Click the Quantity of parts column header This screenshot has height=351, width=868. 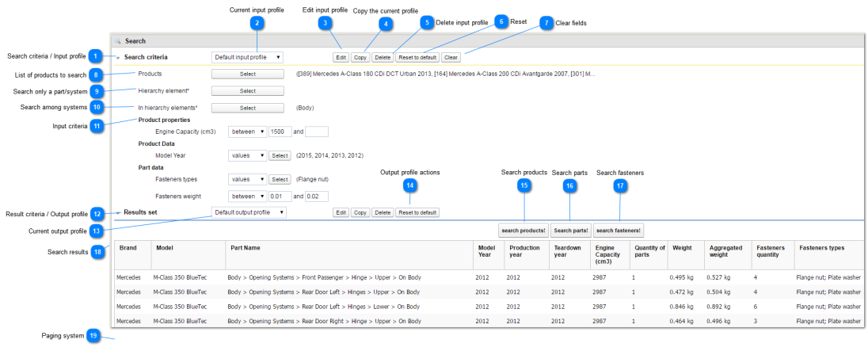649,254
